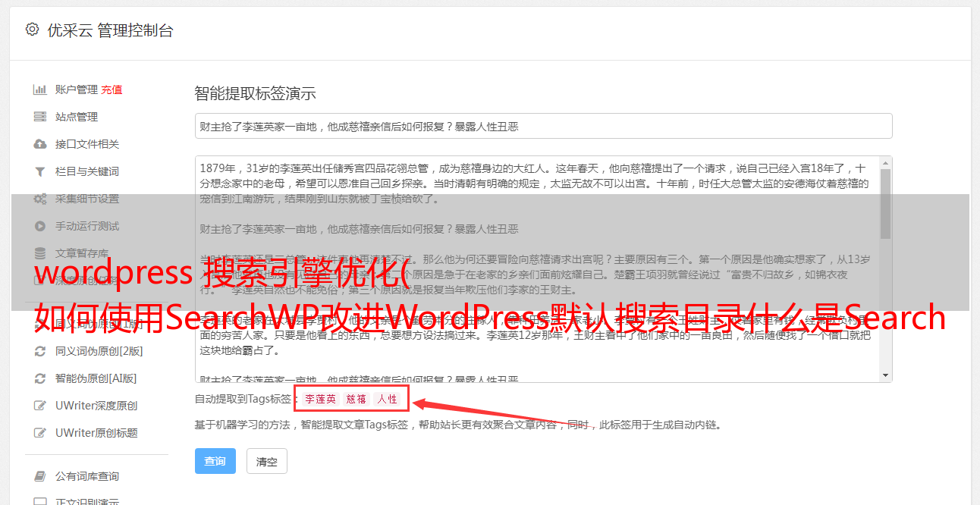Click the refresh icon beside 同义词伪原创[2版]
The width and height of the screenshot is (980, 505).
click(40, 351)
